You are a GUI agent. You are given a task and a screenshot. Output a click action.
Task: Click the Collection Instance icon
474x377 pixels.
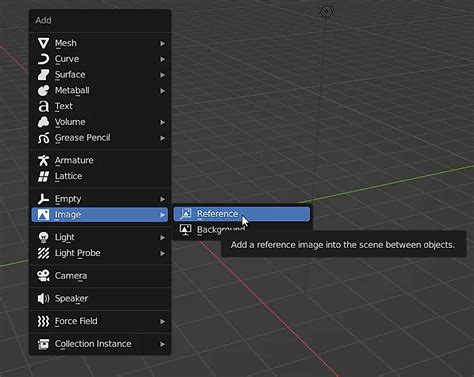(x=43, y=344)
